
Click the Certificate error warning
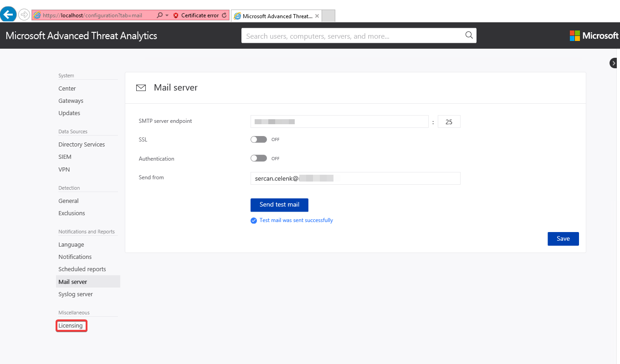click(196, 15)
